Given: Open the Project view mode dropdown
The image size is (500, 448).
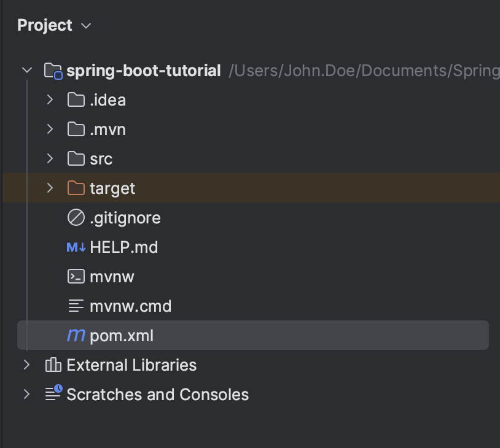Looking at the screenshot, I should (85, 26).
